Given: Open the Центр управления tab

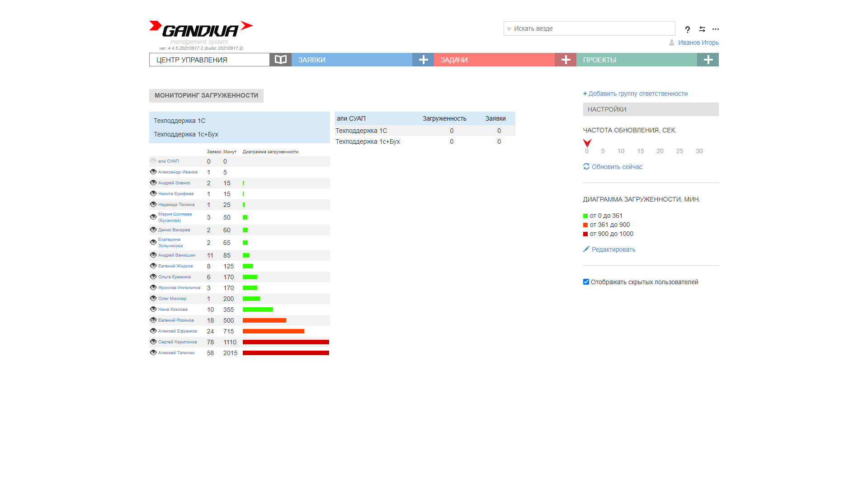Looking at the screenshot, I should 209,60.
